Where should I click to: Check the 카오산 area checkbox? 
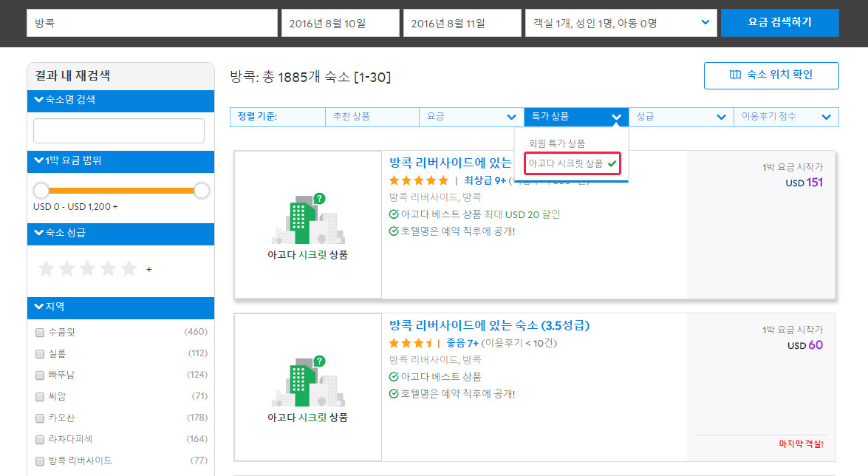(x=40, y=418)
